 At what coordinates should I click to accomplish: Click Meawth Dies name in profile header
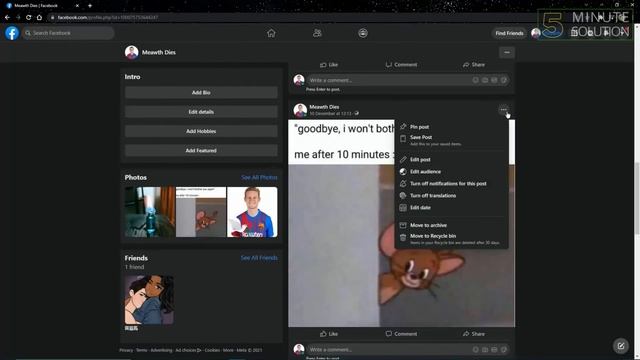pyautogui.click(x=159, y=52)
